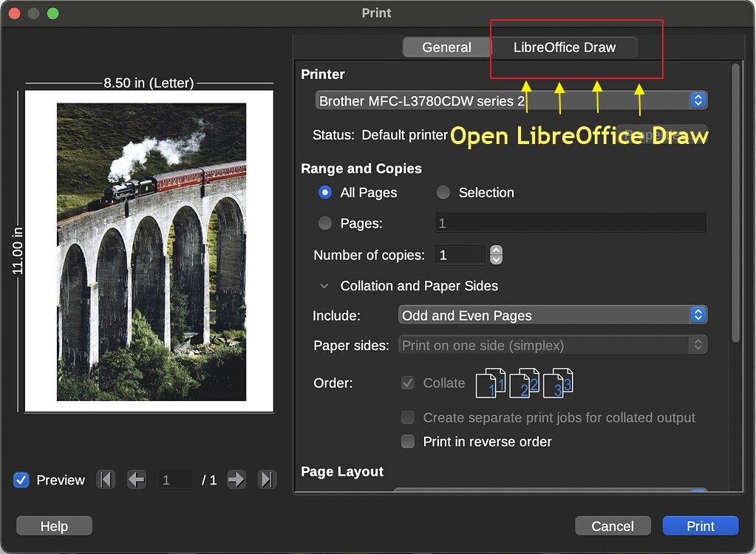Click the blue Print button

[700, 526]
